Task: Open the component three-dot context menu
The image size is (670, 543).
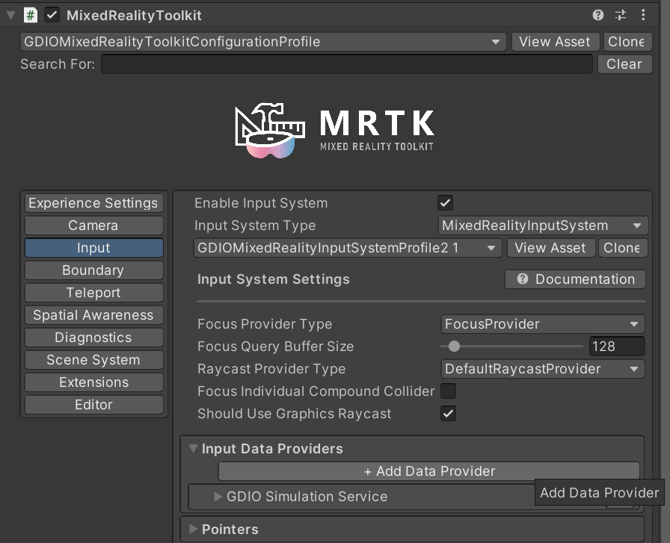Action: 642,15
